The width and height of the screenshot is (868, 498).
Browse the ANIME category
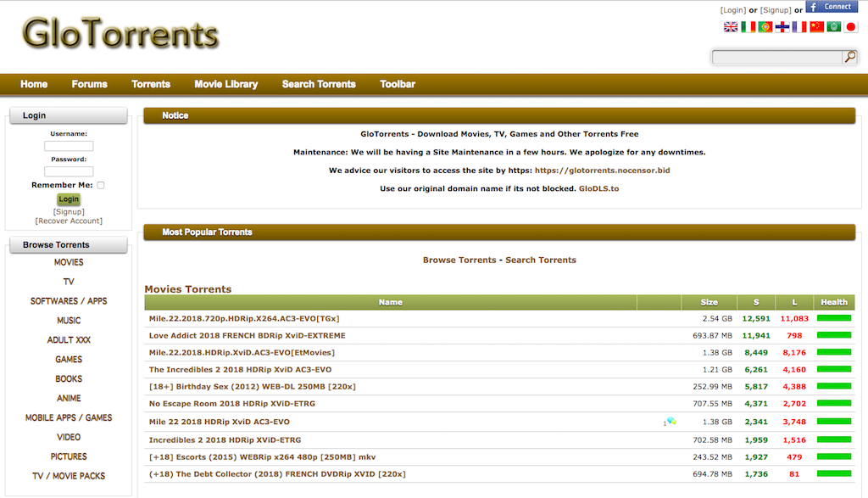[x=69, y=398]
